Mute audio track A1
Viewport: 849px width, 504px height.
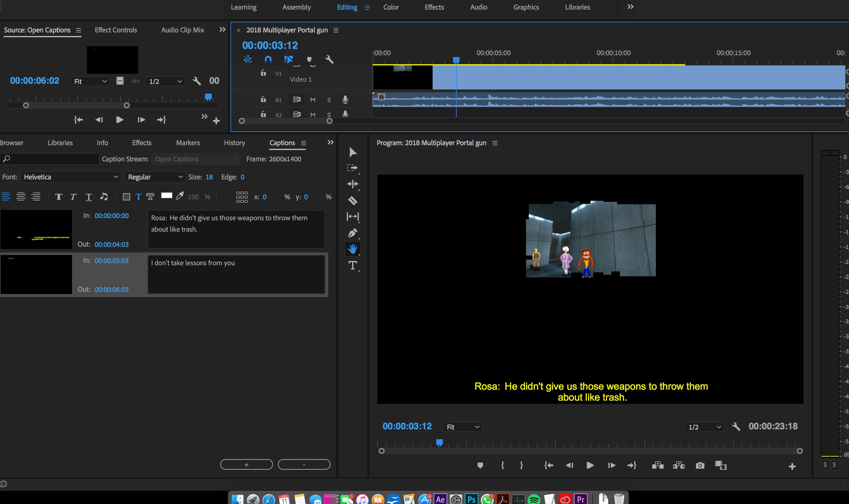click(x=313, y=100)
